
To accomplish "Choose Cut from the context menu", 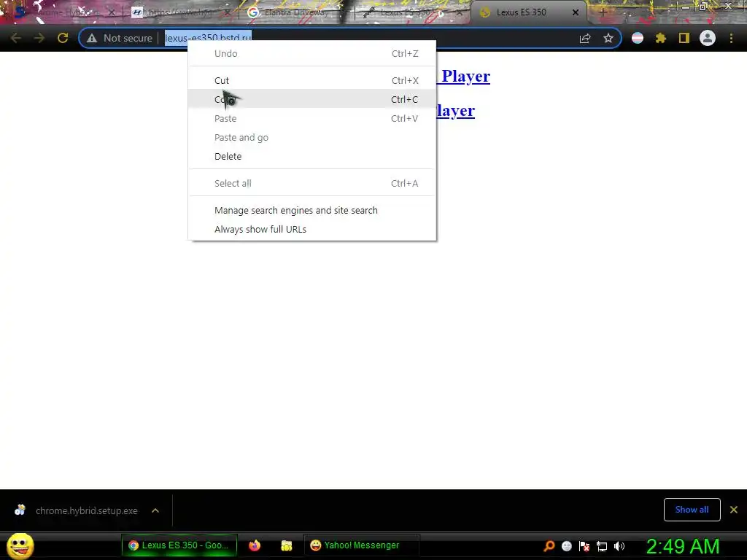I will pos(312,80).
